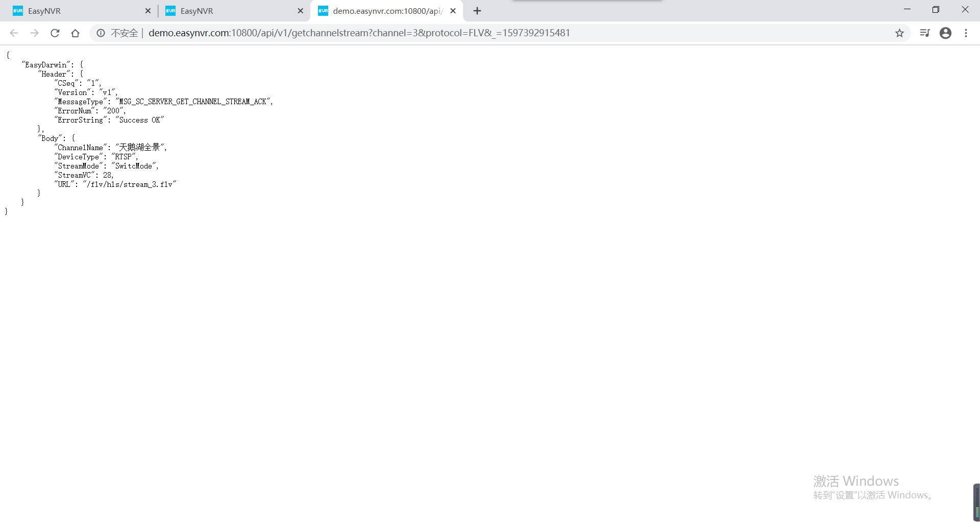Close the second EasyNVR tab

click(x=300, y=11)
